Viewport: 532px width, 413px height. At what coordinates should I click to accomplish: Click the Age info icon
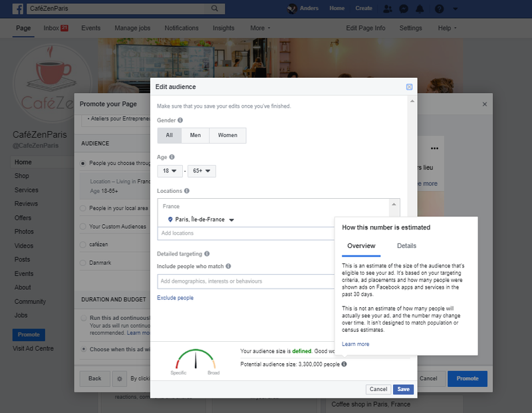point(172,157)
